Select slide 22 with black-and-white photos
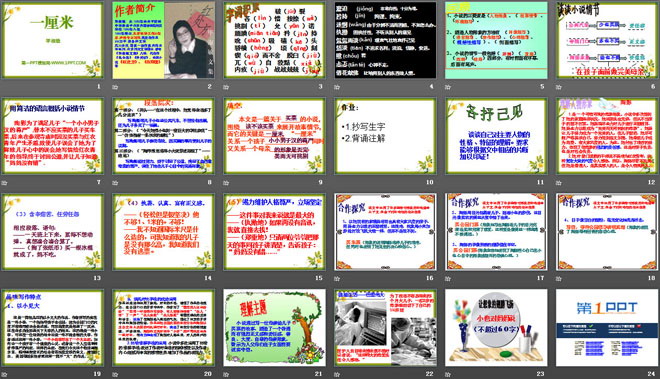The height and width of the screenshot is (379, 660). [x=385, y=327]
